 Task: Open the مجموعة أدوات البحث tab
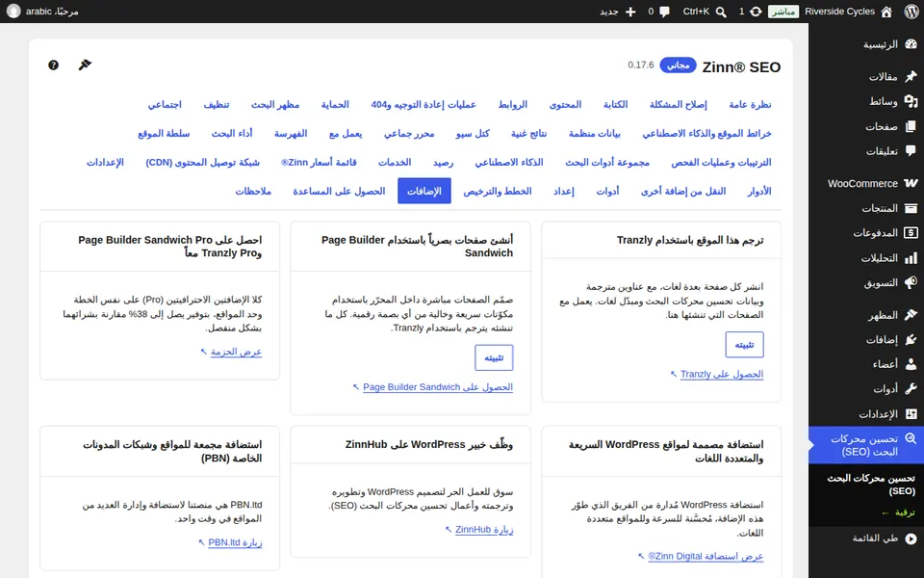pos(607,162)
